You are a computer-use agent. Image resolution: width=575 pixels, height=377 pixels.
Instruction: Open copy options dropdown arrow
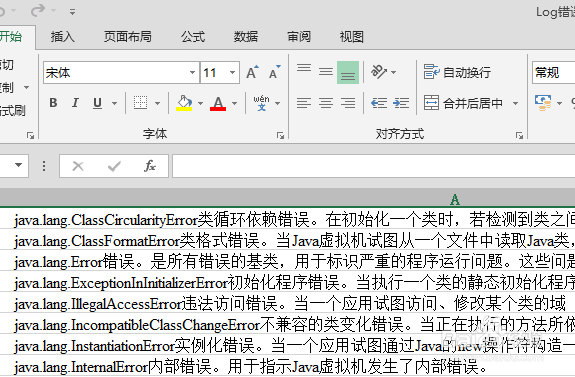coord(26,88)
